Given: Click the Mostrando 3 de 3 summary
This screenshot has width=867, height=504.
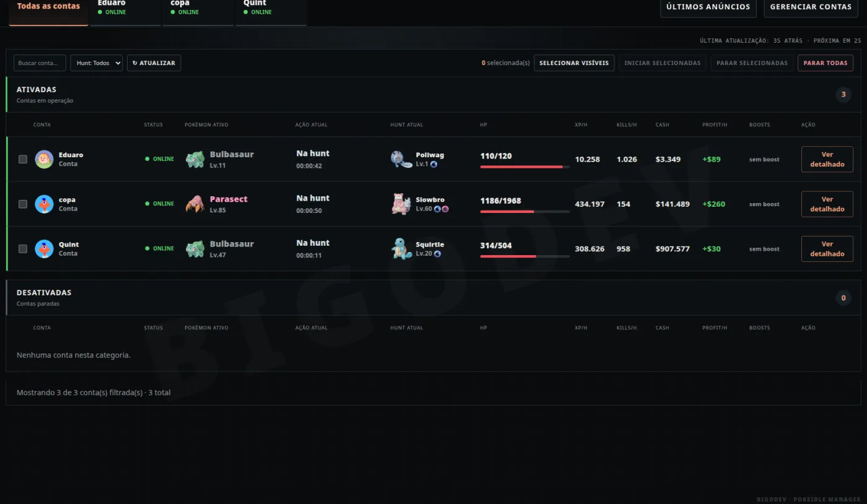Looking at the screenshot, I should coord(94,393).
